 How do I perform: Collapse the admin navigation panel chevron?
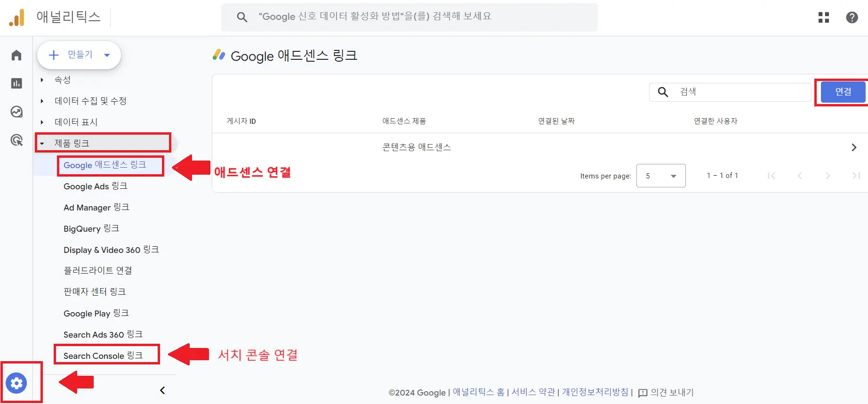point(162,390)
